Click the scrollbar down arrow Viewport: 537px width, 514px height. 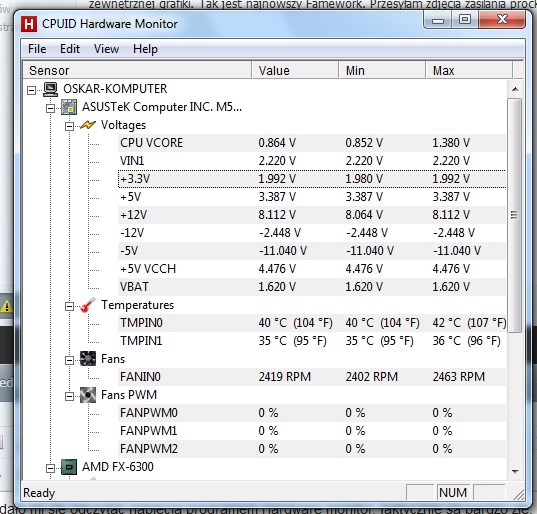click(x=515, y=472)
